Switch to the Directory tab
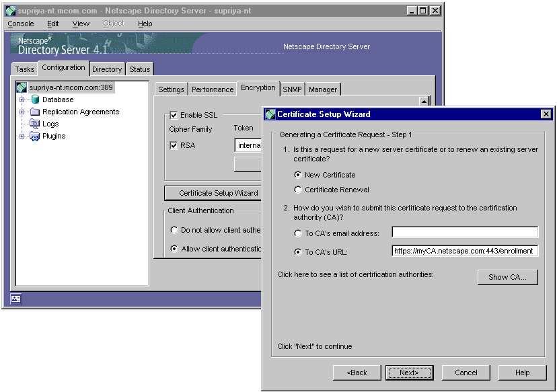Image resolution: width=557 pixels, height=392 pixels. [107, 69]
